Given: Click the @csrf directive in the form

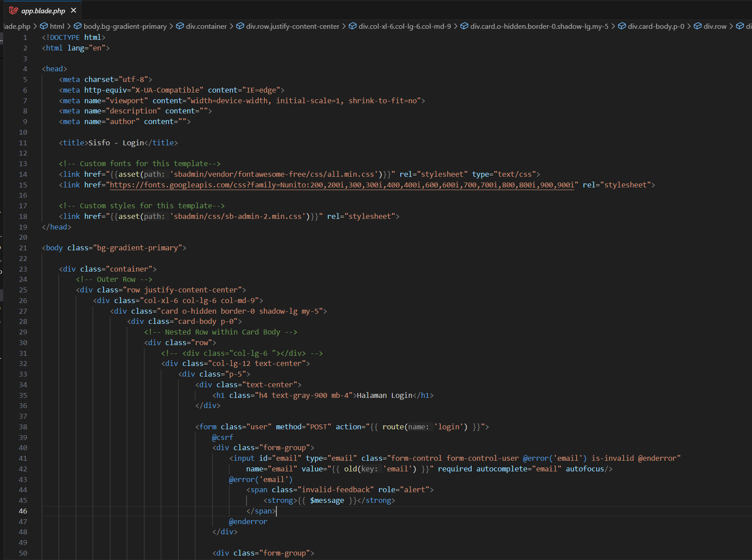Looking at the screenshot, I should pyautogui.click(x=222, y=437).
